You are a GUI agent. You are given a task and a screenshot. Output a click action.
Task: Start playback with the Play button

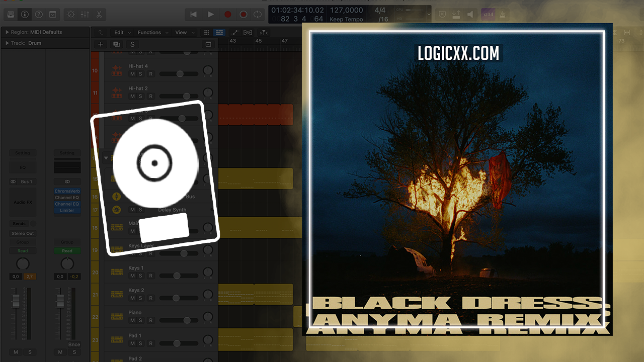click(211, 15)
